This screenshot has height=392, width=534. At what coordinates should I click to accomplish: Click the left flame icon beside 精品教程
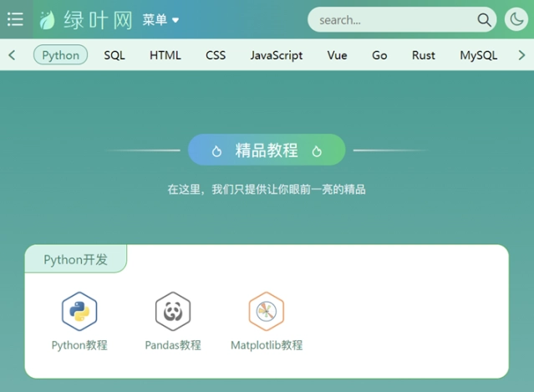click(216, 151)
